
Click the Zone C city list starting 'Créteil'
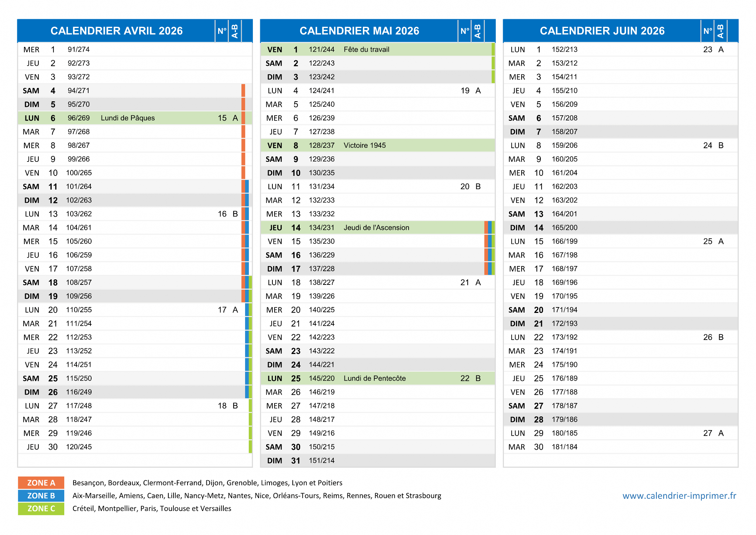[152, 508]
